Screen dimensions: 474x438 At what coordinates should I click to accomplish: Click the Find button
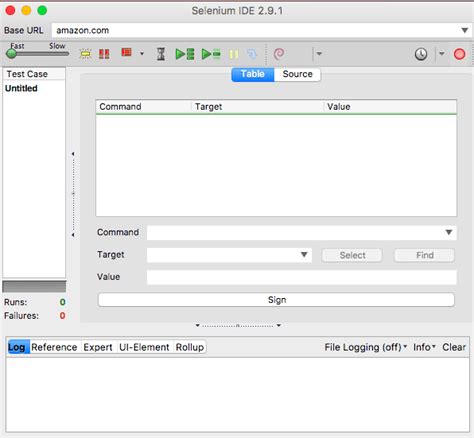point(424,255)
